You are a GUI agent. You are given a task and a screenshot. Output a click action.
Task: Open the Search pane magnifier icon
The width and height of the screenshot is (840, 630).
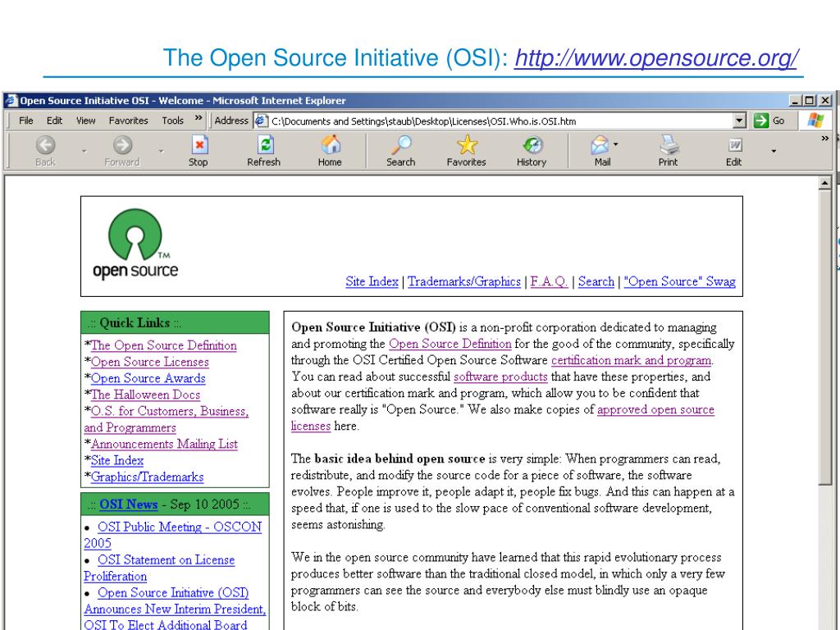400,145
